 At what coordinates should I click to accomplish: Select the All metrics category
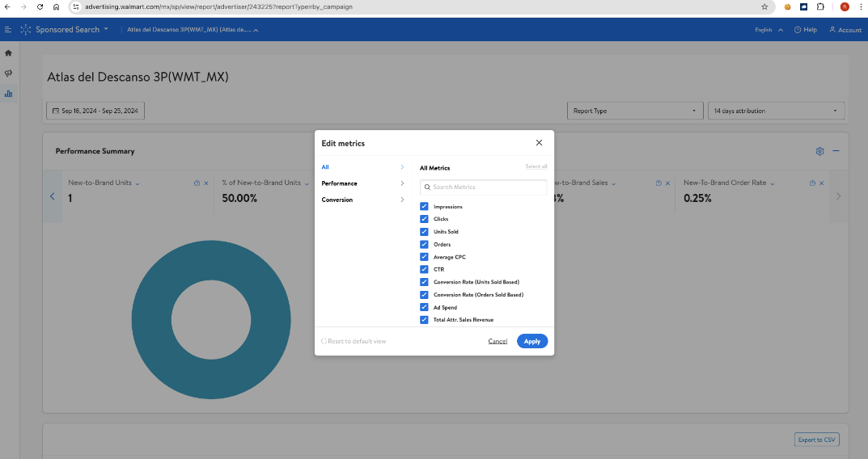coord(362,167)
